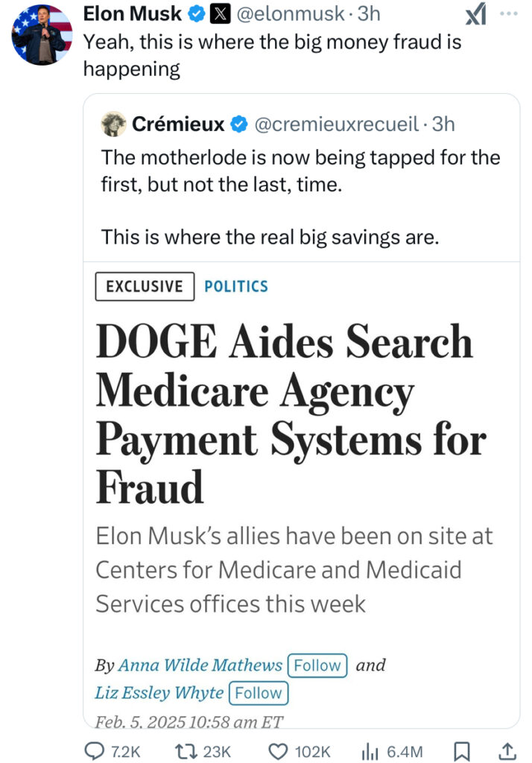532x763 pixels.
Task: Follow author Liz Essley Whyte
Action: 259,693
